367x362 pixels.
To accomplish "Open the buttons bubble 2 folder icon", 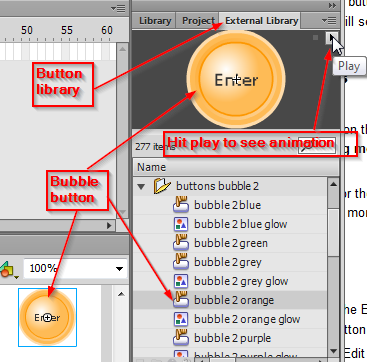I will (x=162, y=186).
